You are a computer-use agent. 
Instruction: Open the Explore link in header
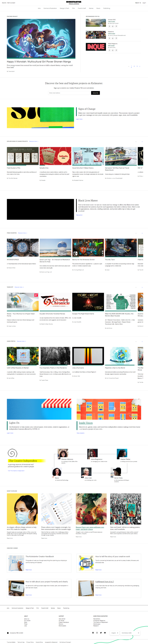(x=4, y=3)
